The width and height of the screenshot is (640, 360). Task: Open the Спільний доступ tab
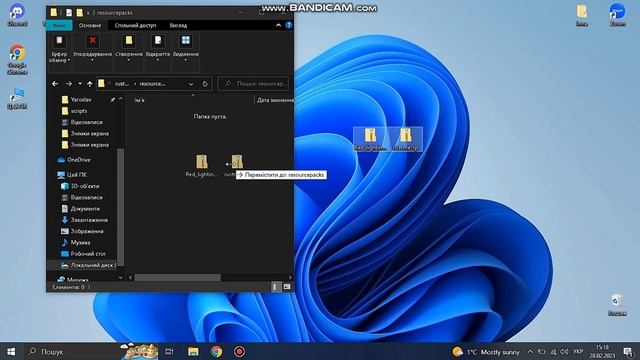(x=135, y=25)
